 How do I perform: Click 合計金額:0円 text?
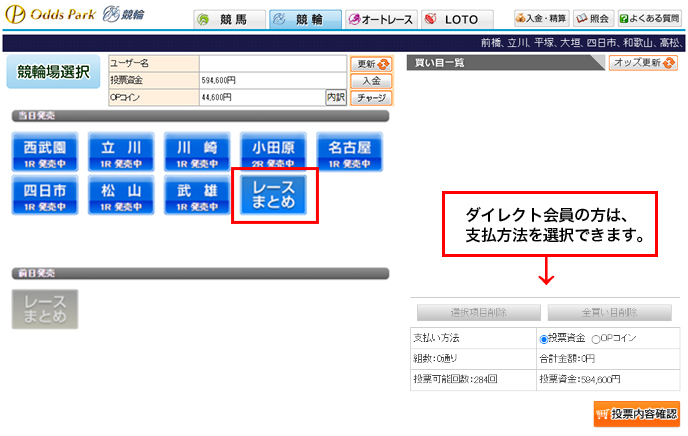point(567,359)
